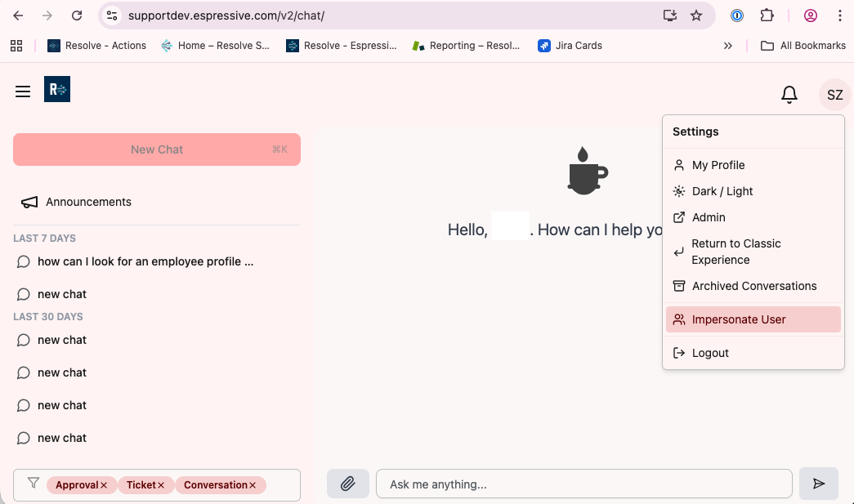Click the hamburger menu icon
Screen dimensions: 854x504
[x=22, y=91]
